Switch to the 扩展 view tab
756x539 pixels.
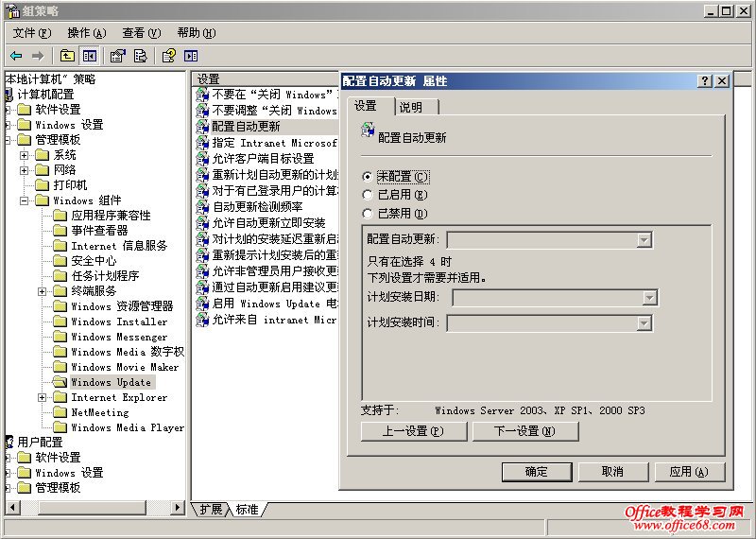(x=211, y=509)
